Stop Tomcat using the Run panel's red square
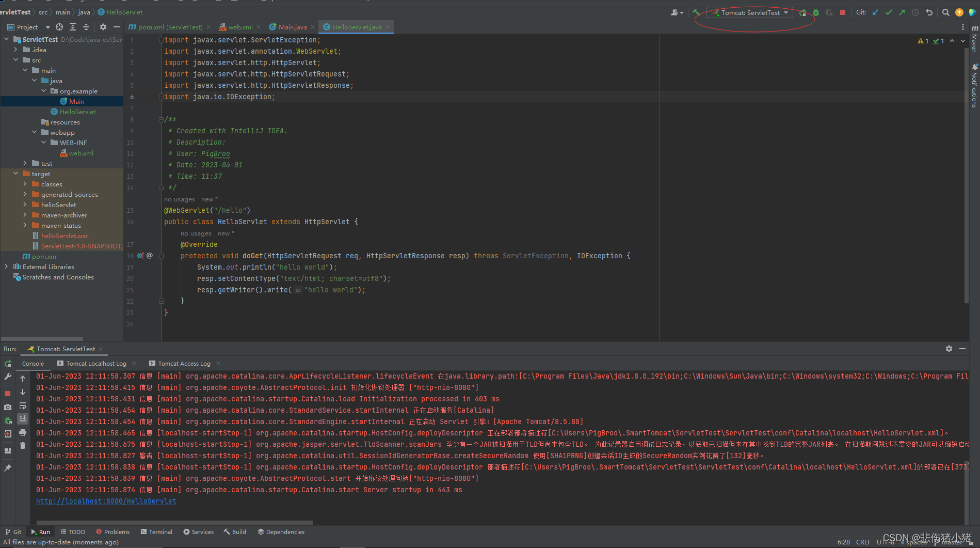 pos(8,394)
